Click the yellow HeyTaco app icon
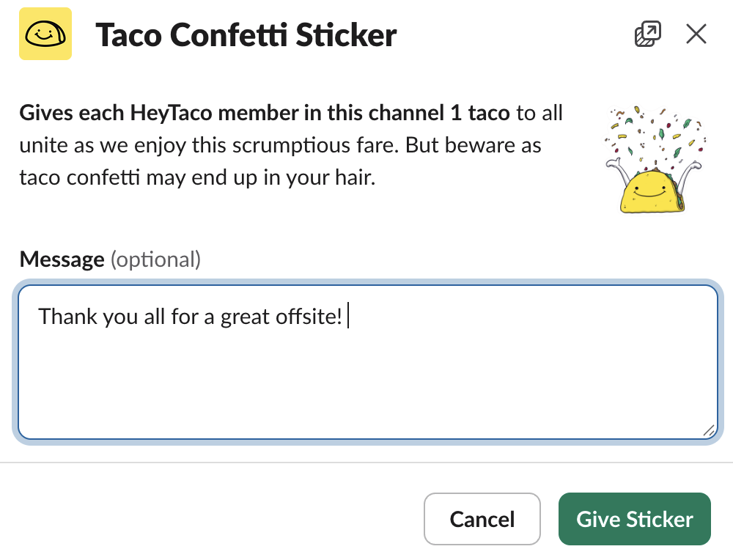 point(45,34)
